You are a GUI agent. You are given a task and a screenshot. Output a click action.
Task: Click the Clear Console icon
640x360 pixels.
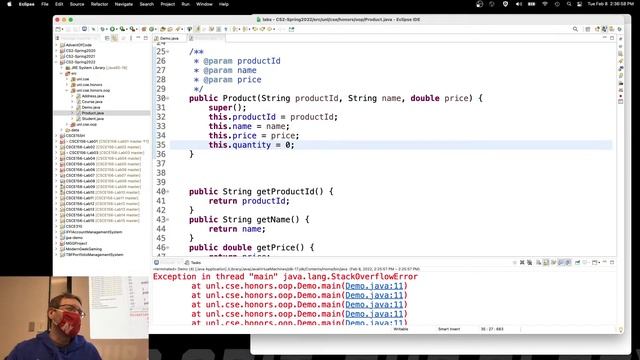pos(539,262)
